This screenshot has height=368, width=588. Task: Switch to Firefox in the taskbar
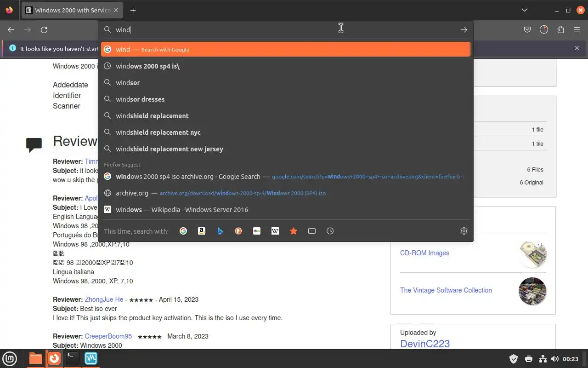pyautogui.click(x=54, y=358)
